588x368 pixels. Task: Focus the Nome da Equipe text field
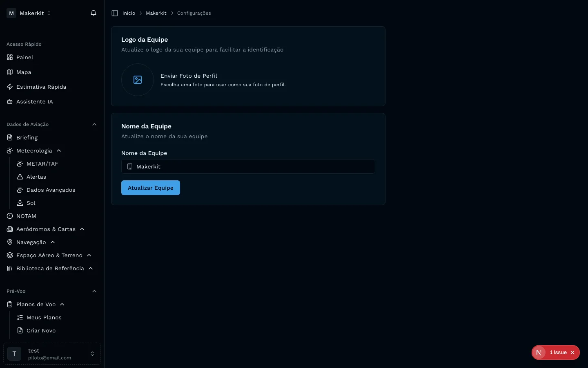tap(253, 166)
